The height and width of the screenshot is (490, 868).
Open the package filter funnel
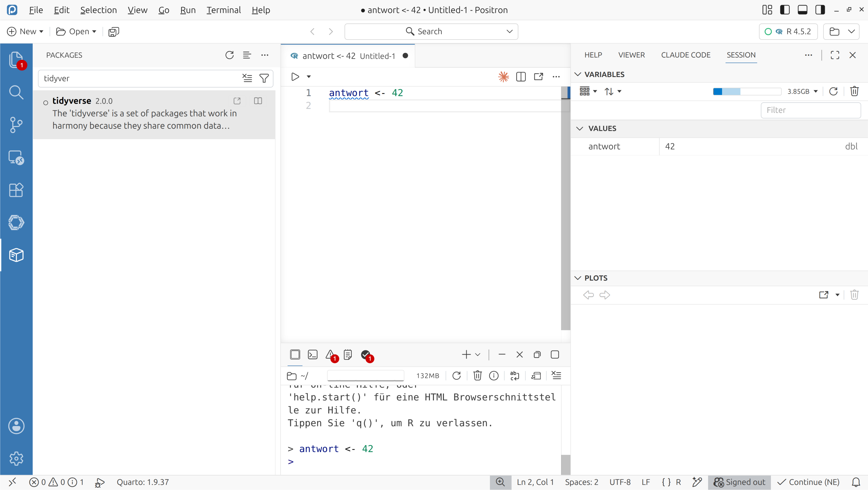pos(264,78)
